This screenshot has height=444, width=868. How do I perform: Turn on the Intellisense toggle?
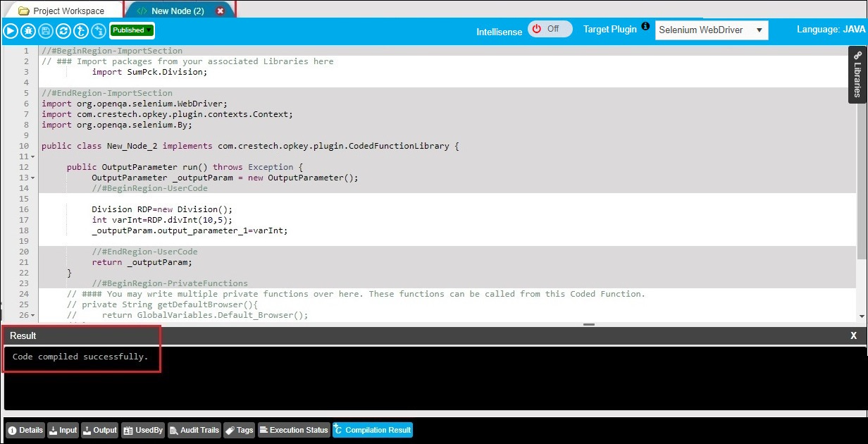(x=550, y=29)
